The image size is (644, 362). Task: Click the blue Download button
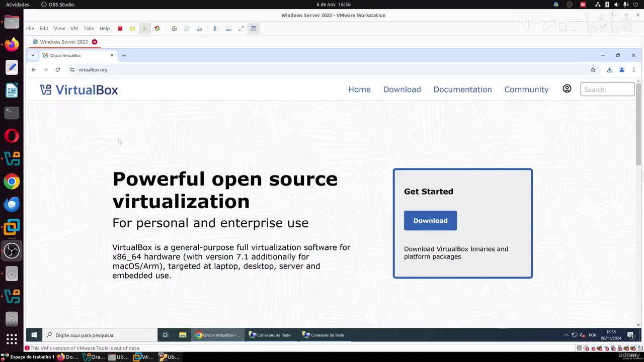tap(430, 221)
